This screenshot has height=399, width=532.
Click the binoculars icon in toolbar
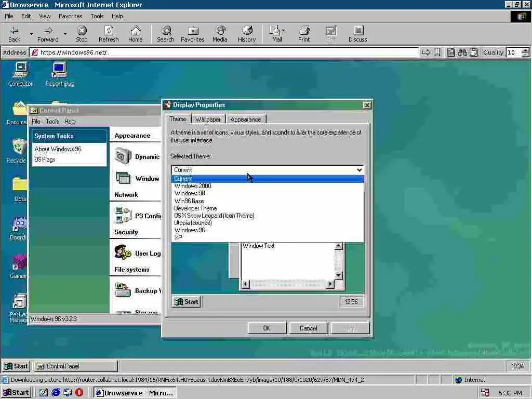tap(462, 52)
